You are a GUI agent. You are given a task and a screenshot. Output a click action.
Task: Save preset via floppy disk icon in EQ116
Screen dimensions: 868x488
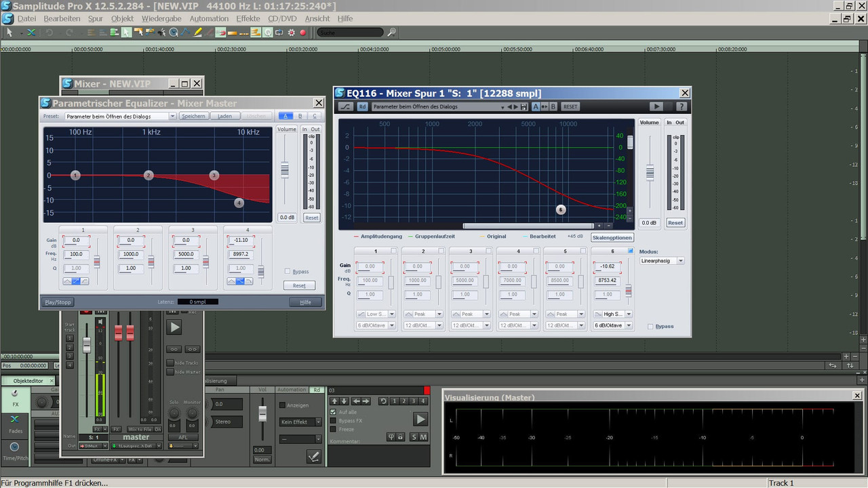pyautogui.click(x=524, y=106)
